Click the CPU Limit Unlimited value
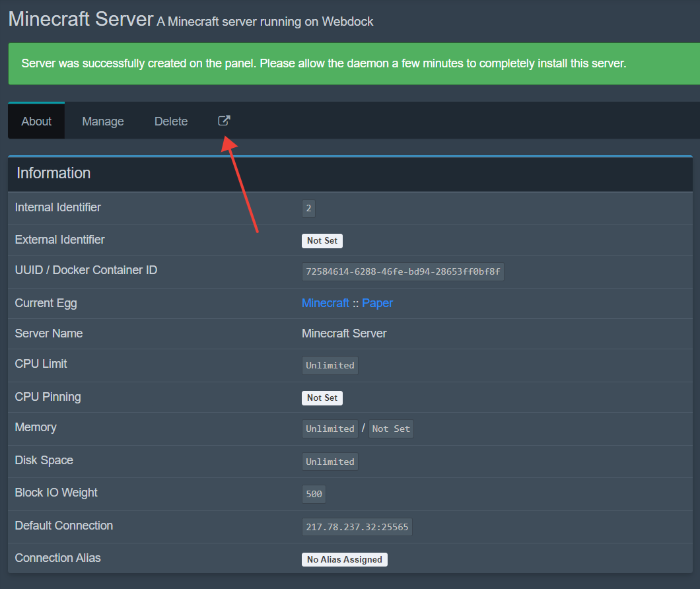 tap(330, 365)
